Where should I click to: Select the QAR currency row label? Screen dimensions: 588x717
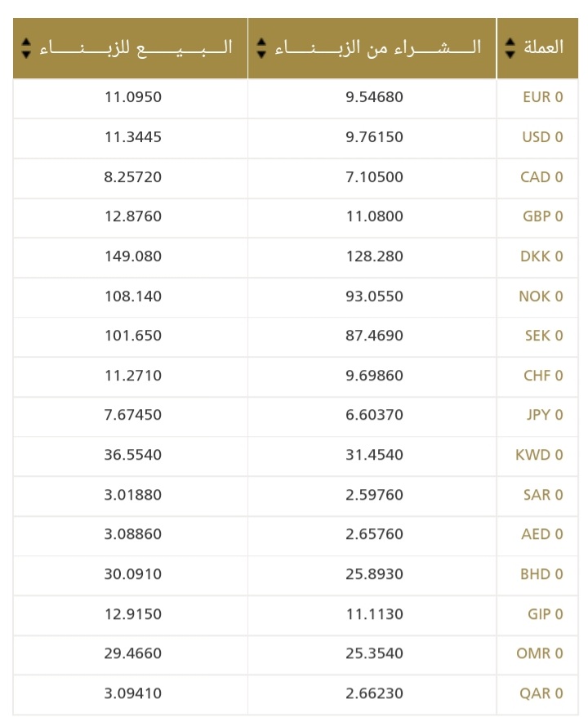(x=541, y=693)
